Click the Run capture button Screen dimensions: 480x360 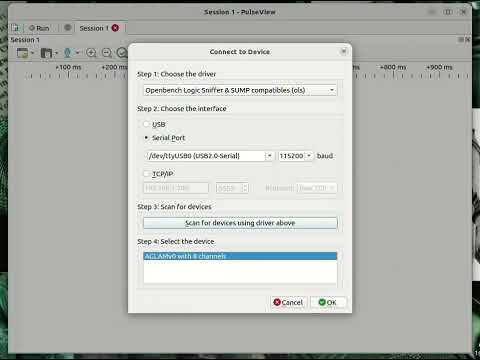tap(39, 28)
